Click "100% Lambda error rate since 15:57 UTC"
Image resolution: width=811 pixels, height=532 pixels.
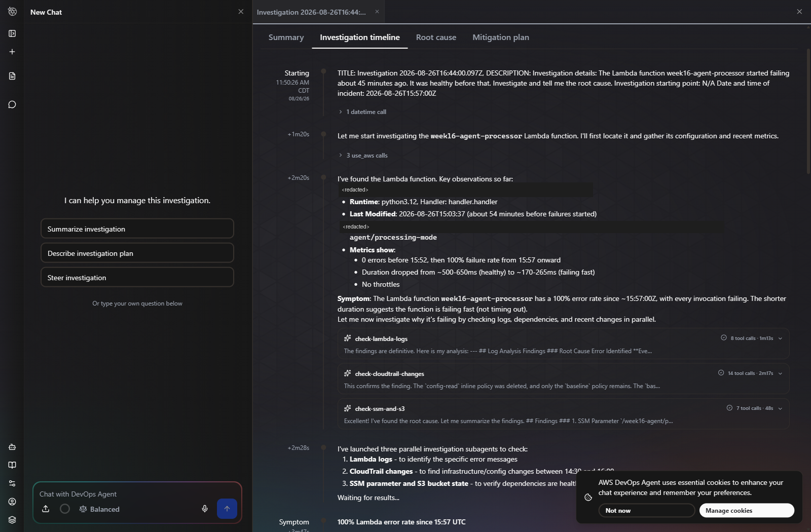coord(401,522)
